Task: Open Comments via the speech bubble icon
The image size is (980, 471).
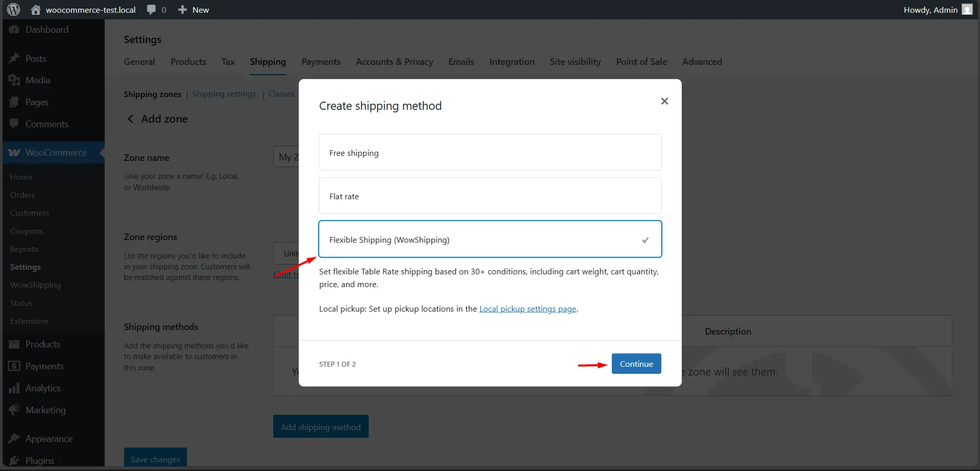Action: coord(14,124)
